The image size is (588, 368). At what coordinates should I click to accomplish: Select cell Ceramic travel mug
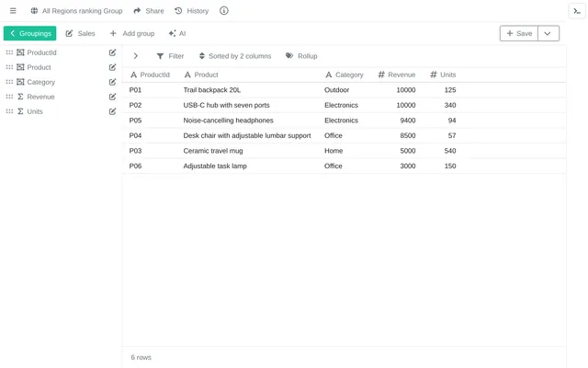[213, 151]
